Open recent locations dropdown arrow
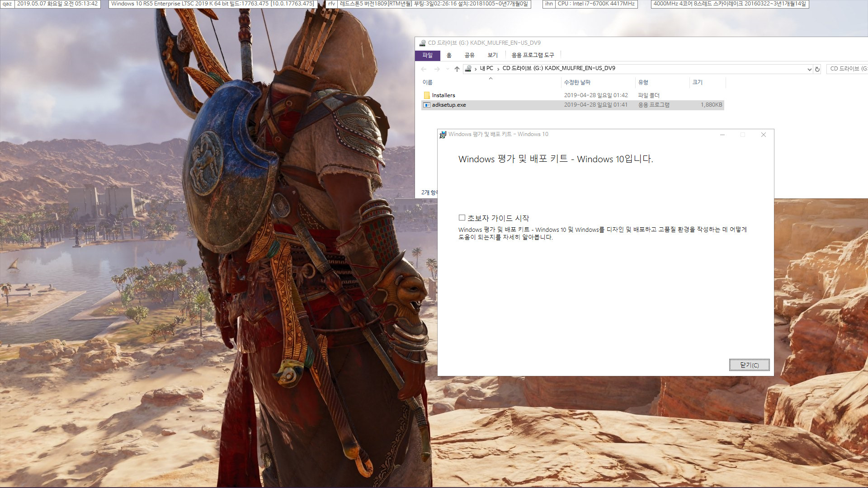The image size is (868, 488). click(448, 69)
